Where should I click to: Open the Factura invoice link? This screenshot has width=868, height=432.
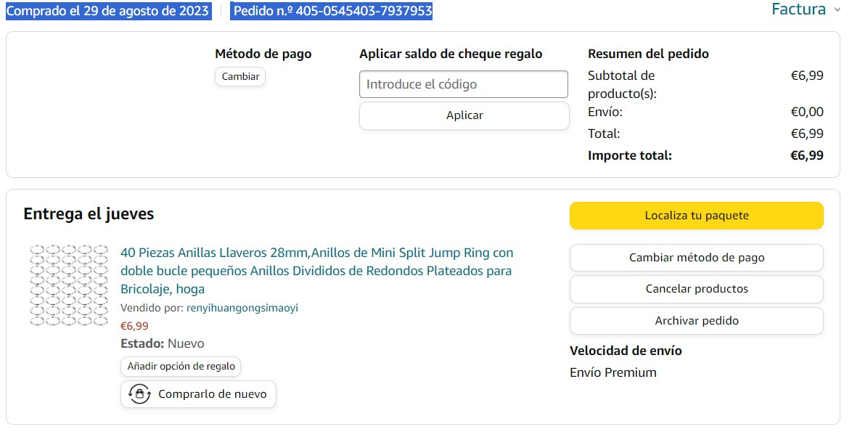point(798,9)
